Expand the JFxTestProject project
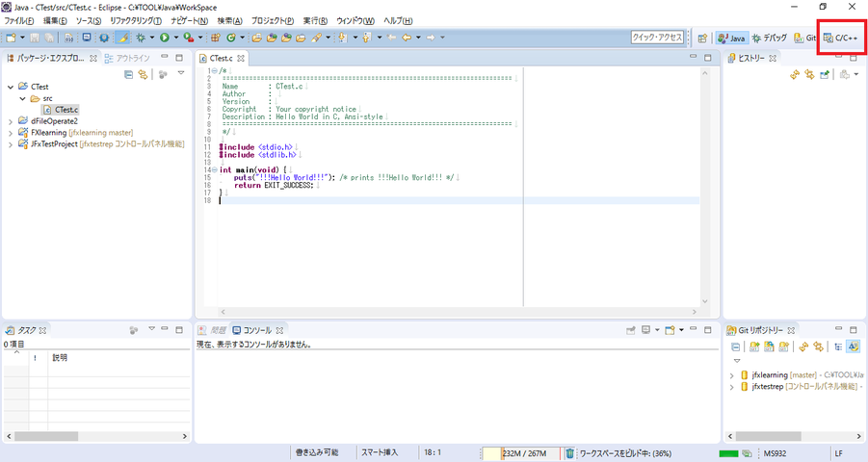Screen dimensions: 868x462 click(11, 144)
